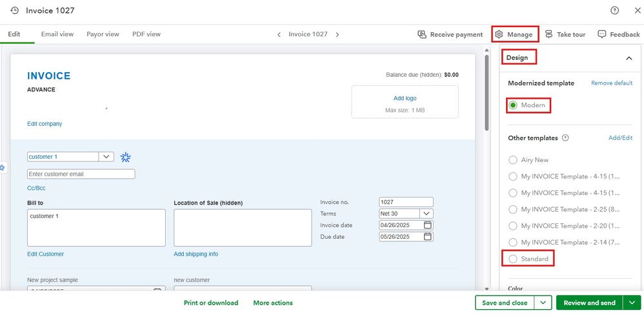Click Add/Edit templates link

coord(621,138)
